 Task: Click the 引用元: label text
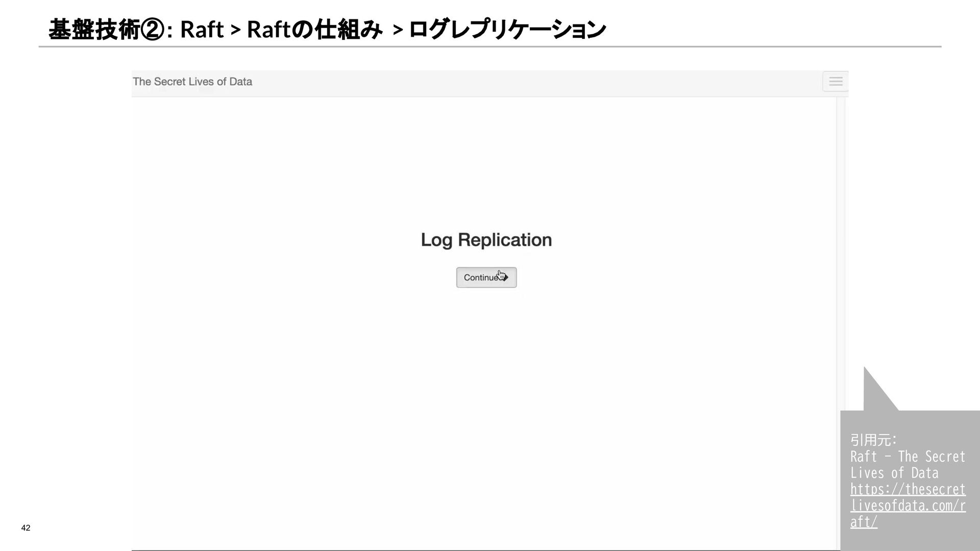click(x=873, y=439)
